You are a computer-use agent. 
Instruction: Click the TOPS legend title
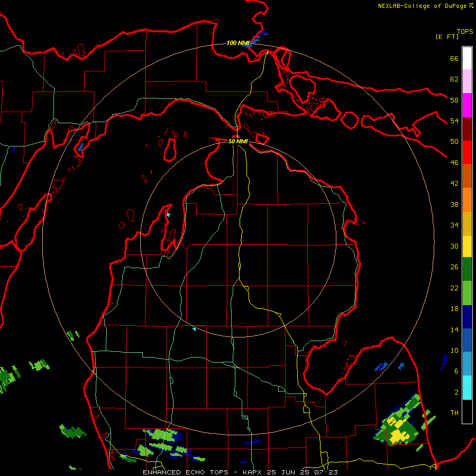(465, 32)
